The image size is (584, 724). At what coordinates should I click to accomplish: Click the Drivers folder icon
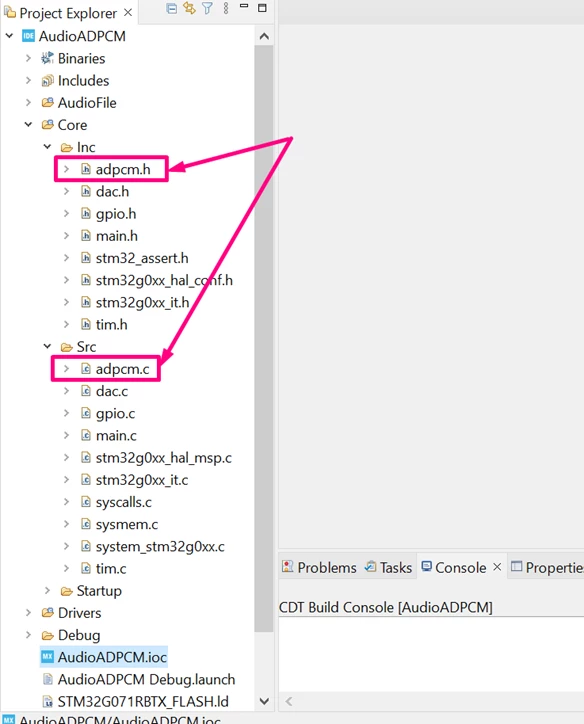(47, 612)
